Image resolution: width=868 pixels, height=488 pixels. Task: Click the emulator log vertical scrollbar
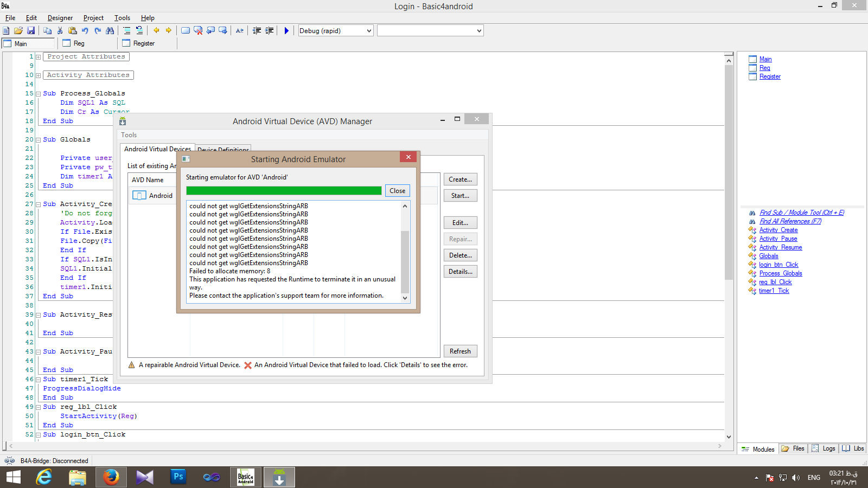(x=405, y=261)
